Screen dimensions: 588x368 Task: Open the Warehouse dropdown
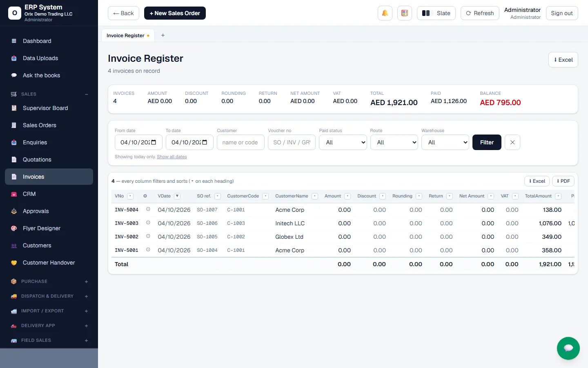[445, 142]
